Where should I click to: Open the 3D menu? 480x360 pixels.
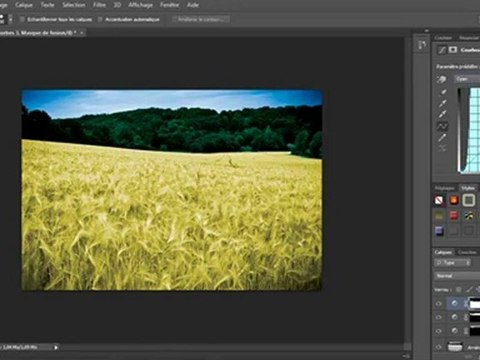(117, 5)
